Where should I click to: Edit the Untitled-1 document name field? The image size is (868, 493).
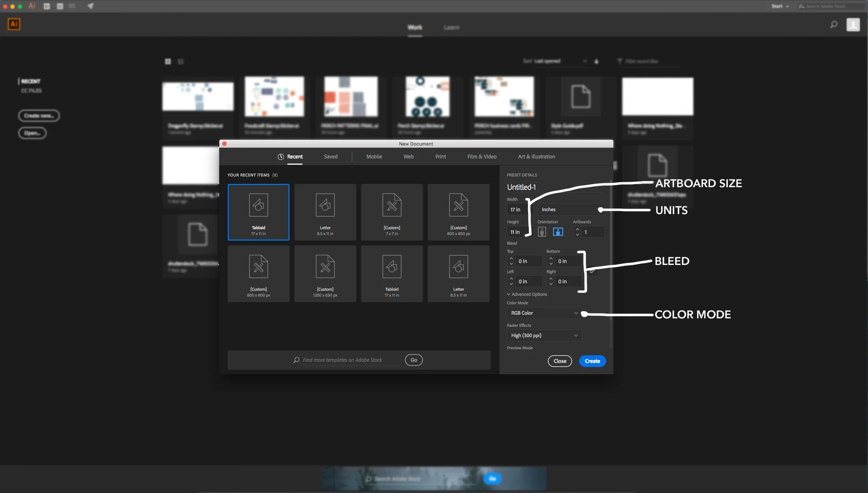tap(555, 187)
